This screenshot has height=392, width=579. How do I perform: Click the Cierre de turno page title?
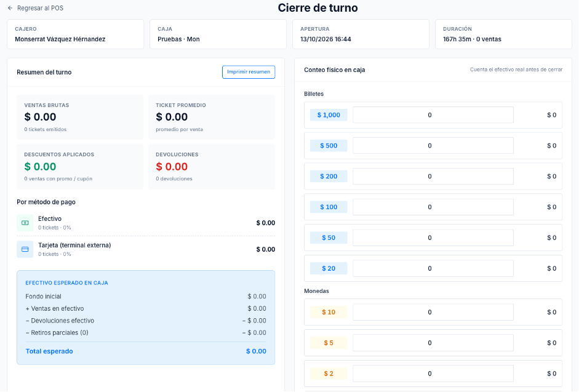(318, 8)
